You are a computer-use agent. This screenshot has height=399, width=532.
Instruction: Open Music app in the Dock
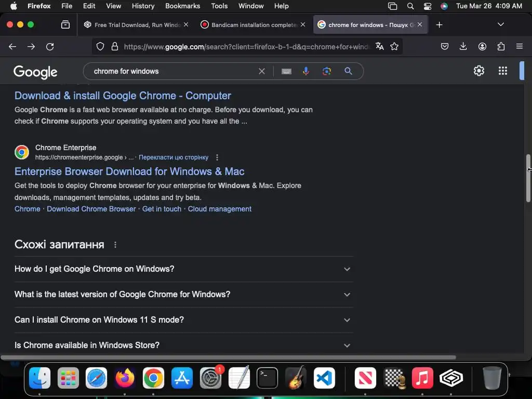(422, 378)
